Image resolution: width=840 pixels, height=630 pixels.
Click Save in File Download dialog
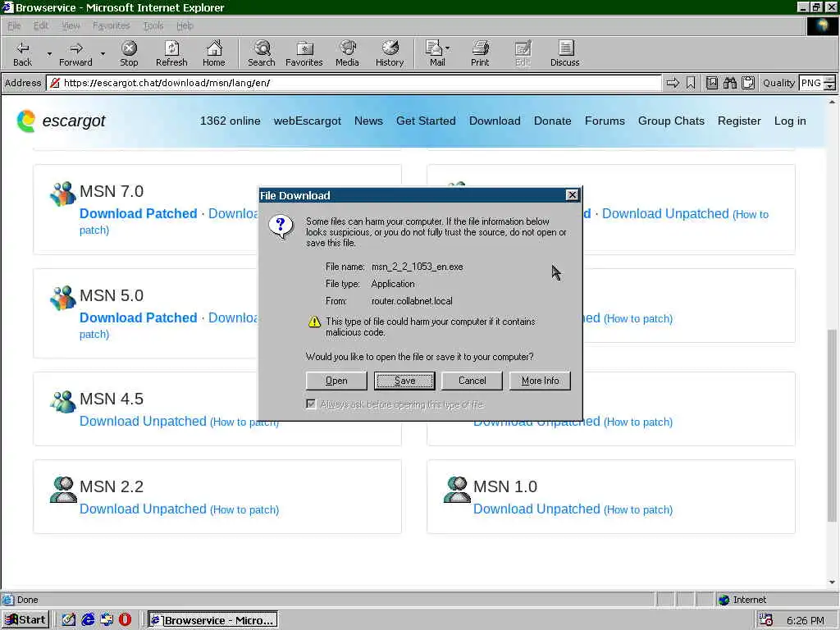(404, 381)
